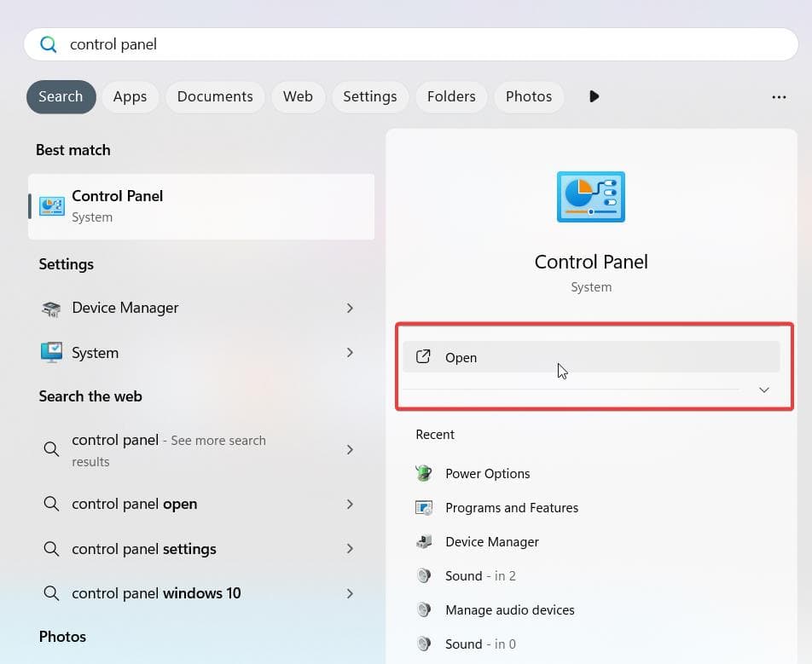Select the 'control panel windows 10' web suggestion

pyautogui.click(x=201, y=593)
